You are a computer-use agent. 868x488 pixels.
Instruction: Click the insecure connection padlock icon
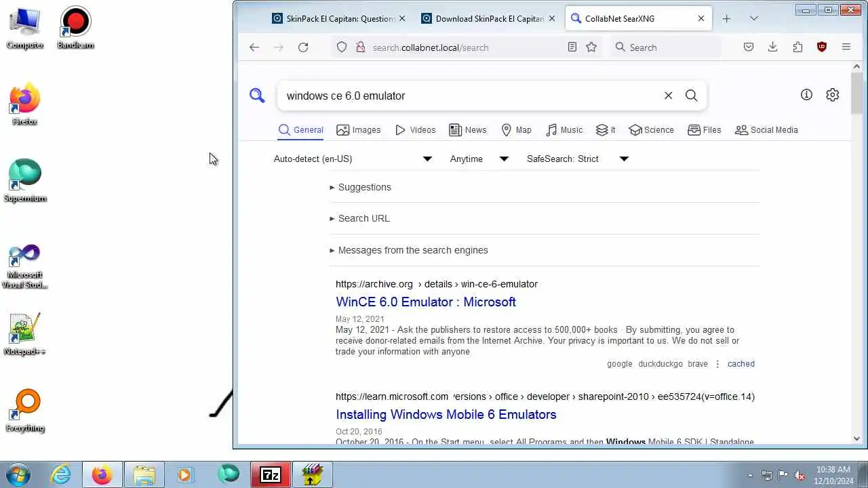point(360,47)
